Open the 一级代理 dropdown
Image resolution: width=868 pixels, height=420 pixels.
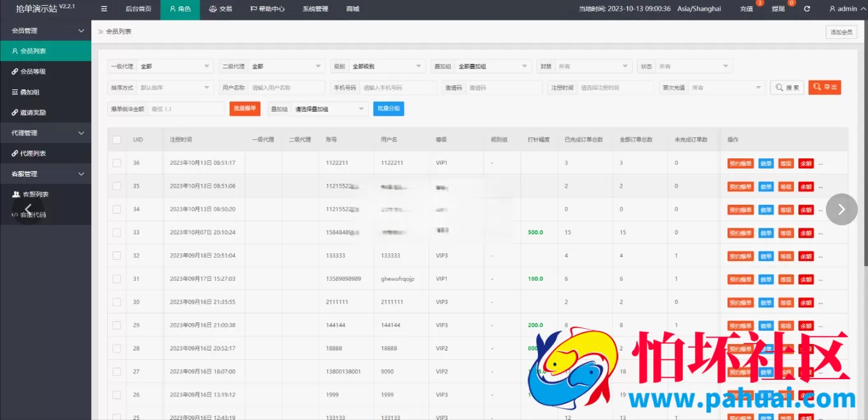click(175, 66)
